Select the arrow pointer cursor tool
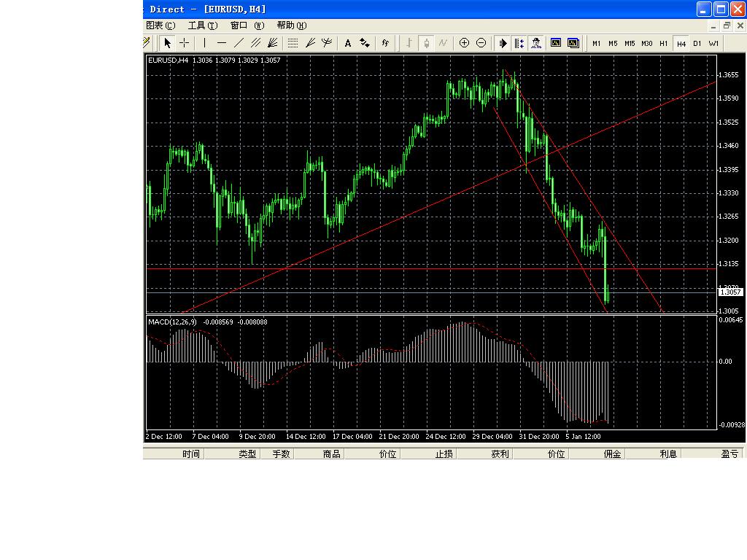747x560 pixels. [167, 43]
